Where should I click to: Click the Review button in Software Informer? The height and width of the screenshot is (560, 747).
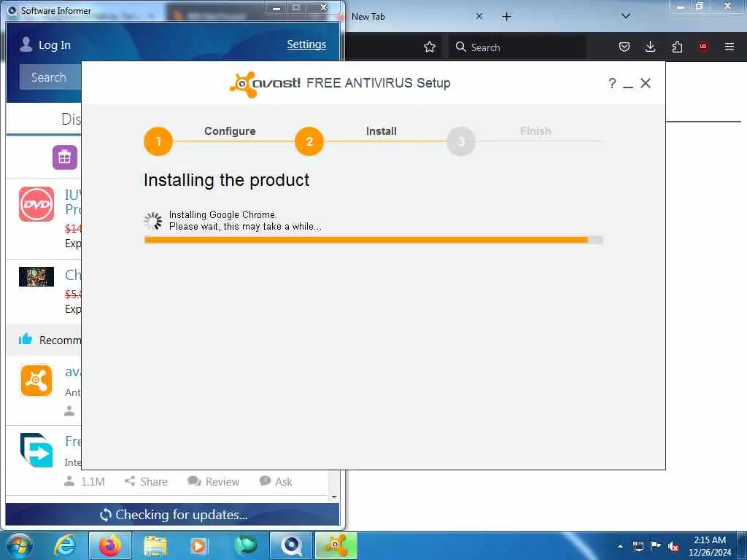[214, 481]
